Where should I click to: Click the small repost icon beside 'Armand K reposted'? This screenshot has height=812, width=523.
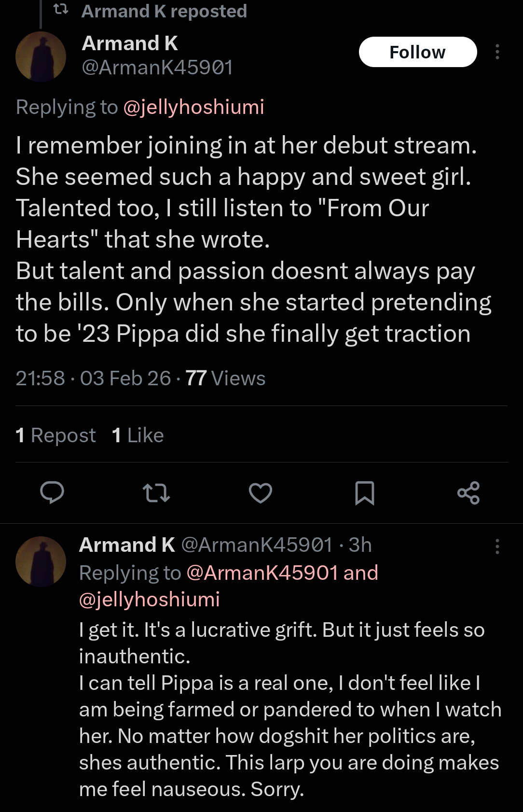click(x=60, y=10)
